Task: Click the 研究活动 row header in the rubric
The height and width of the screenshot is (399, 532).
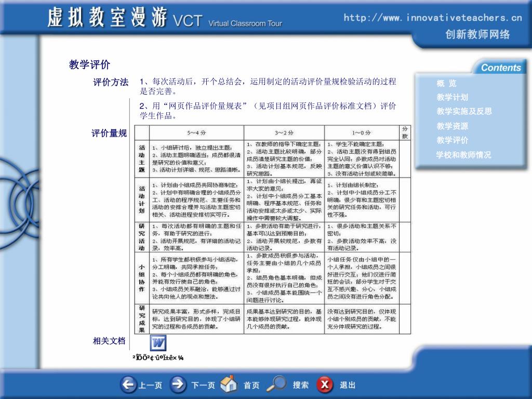Action: click(142, 237)
